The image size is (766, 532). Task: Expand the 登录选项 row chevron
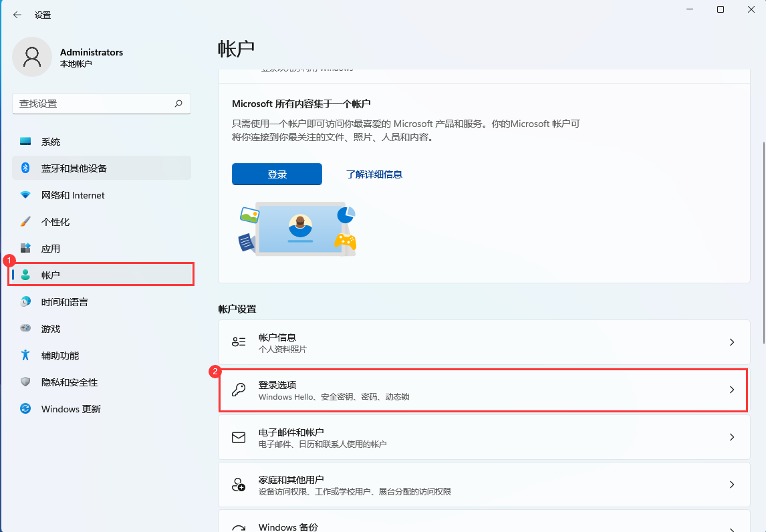coord(731,390)
